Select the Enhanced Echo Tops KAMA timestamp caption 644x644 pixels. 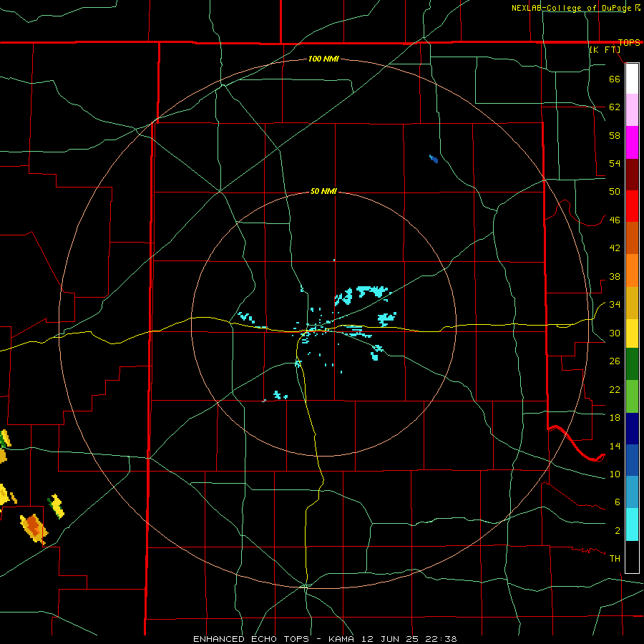325,639
